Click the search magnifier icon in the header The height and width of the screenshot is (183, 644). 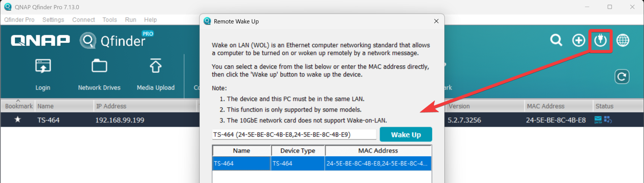[556, 40]
